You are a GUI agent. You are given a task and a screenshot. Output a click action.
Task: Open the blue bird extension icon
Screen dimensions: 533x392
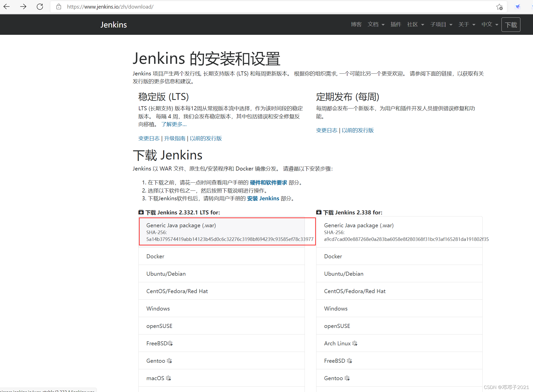point(518,7)
